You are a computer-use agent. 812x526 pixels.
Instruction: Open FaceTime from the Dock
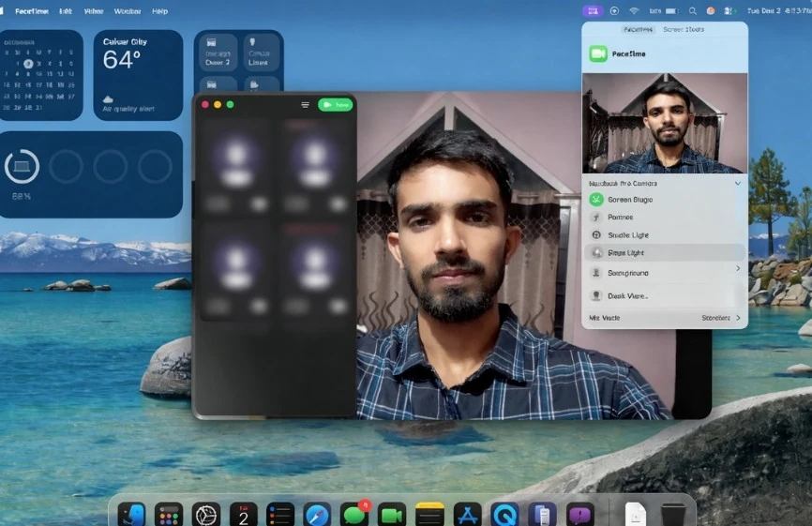[392, 515]
